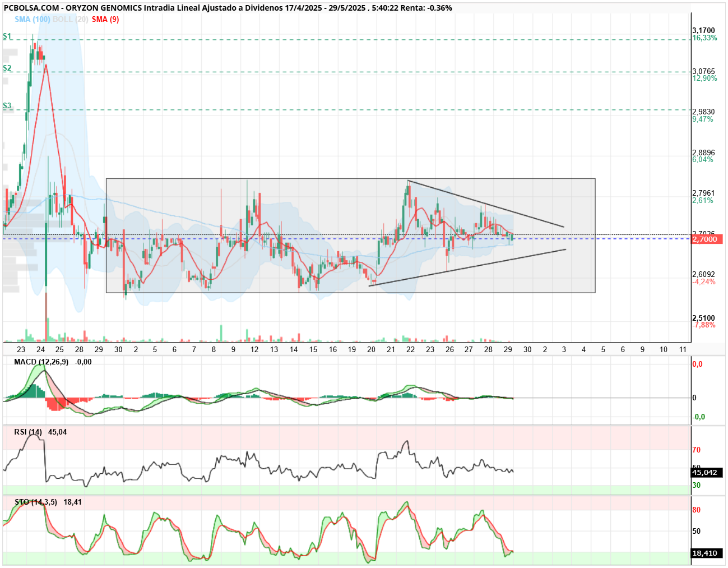
Task: Click date label 12 on the time axis
Action: (x=254, y=349)
